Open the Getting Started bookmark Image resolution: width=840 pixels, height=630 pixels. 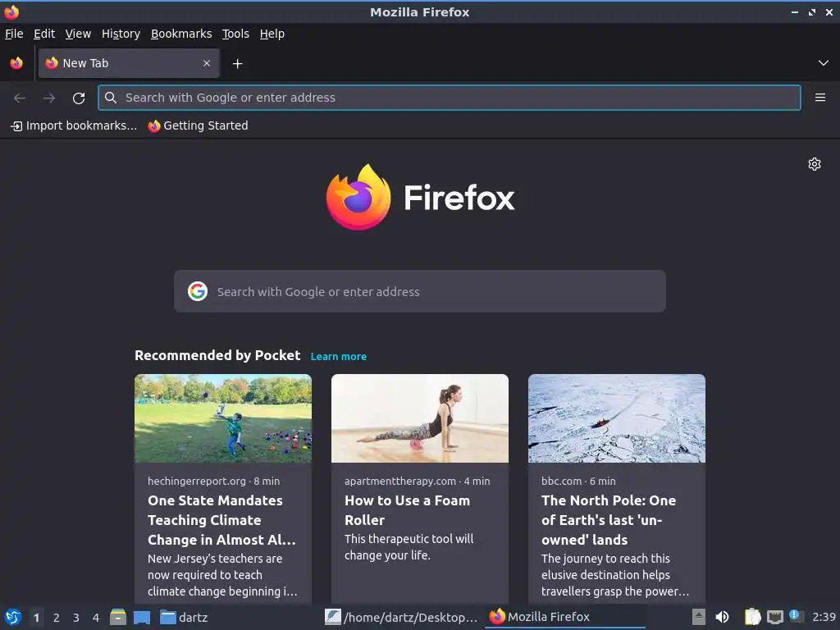(199, 126)
